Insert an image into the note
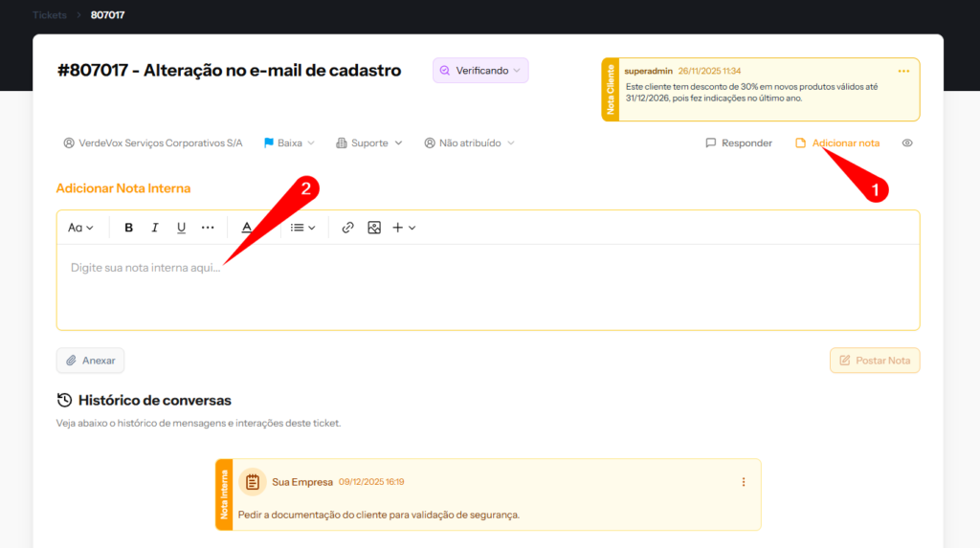980x548 pixels. pos(374,228)
